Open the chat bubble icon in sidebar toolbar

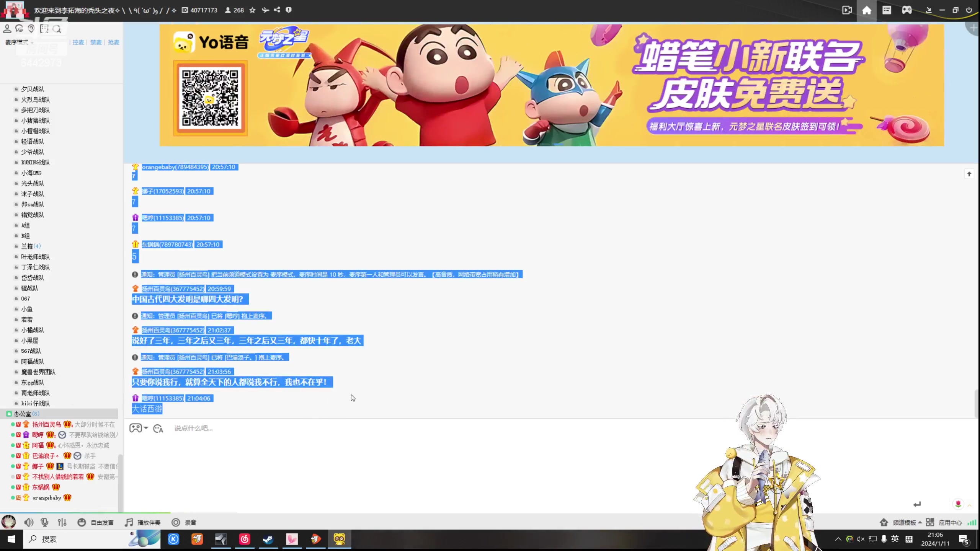pos(19,29)
